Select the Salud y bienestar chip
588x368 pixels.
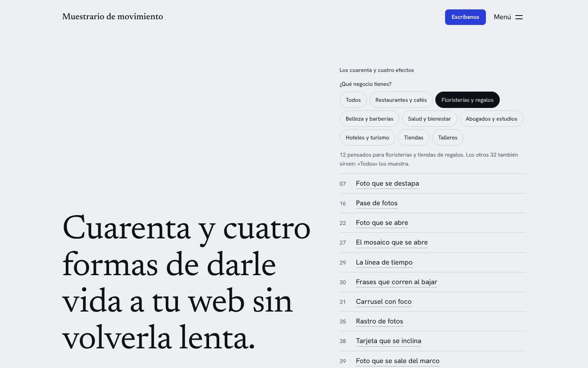click(429, 119)
